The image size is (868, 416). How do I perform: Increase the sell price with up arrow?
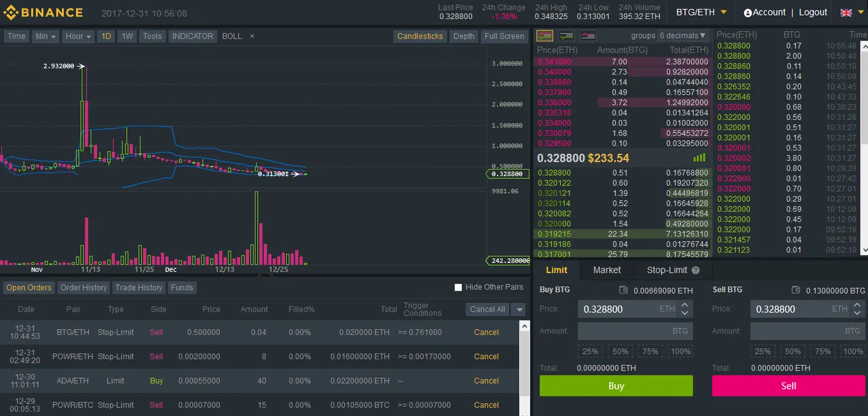(x=858, y=305)
